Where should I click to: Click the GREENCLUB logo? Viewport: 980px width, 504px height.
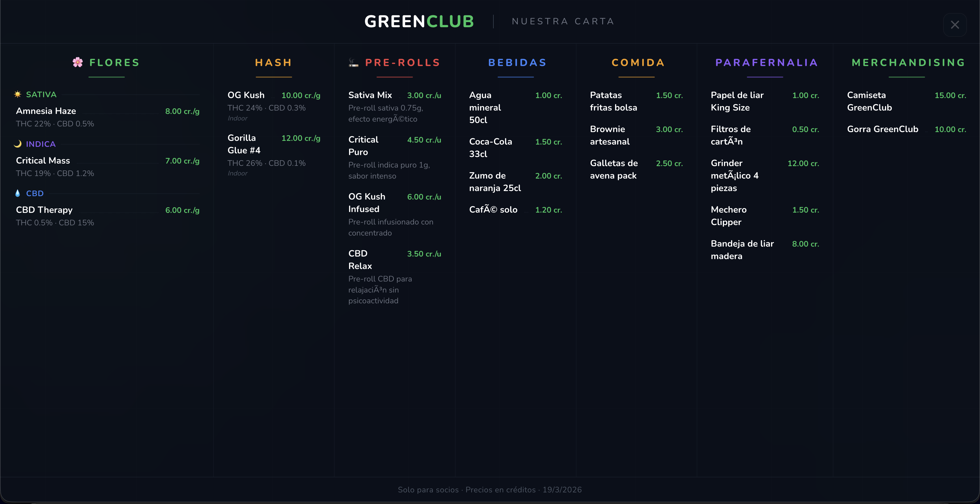[419, 21]
